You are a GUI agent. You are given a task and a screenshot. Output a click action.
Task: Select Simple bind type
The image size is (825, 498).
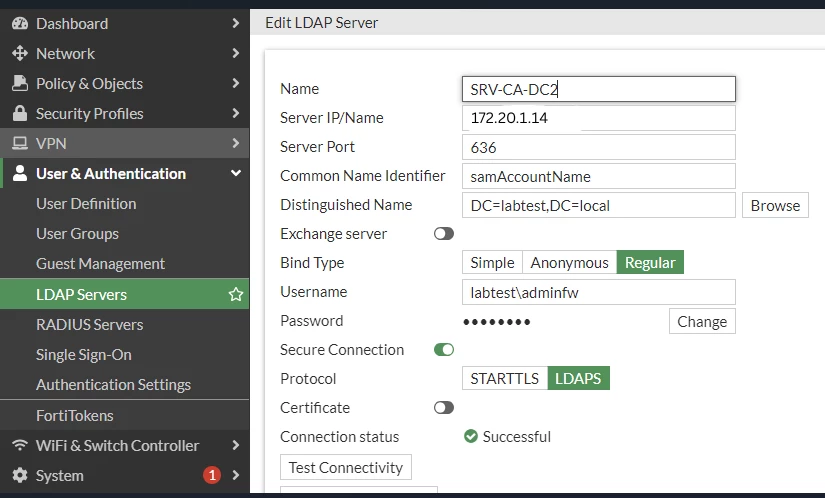pos(492,262)
